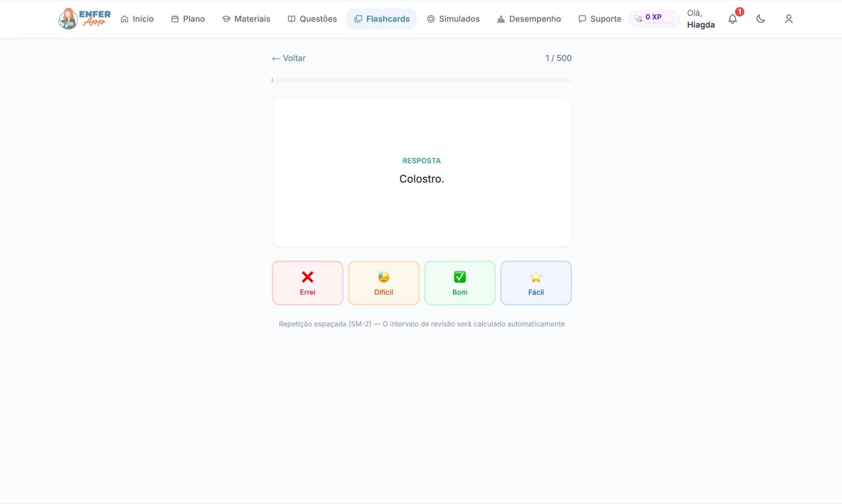Go back using the Voltar link
The height and width of the screenshot is (504, 842).
[289, 58]
